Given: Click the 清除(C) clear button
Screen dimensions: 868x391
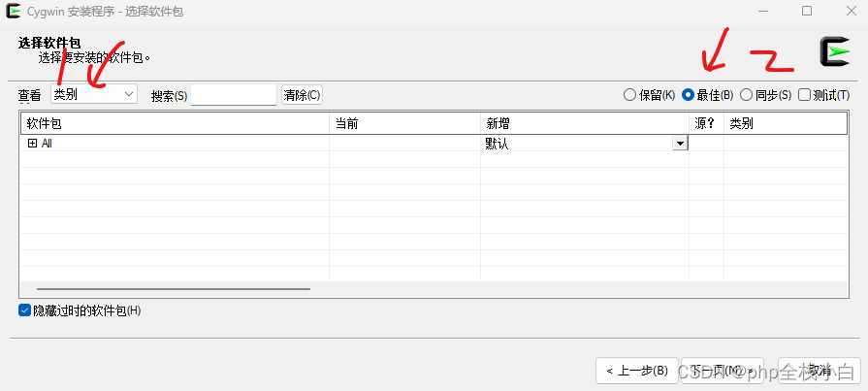Looking at the screenshot, I should [302, 95].
